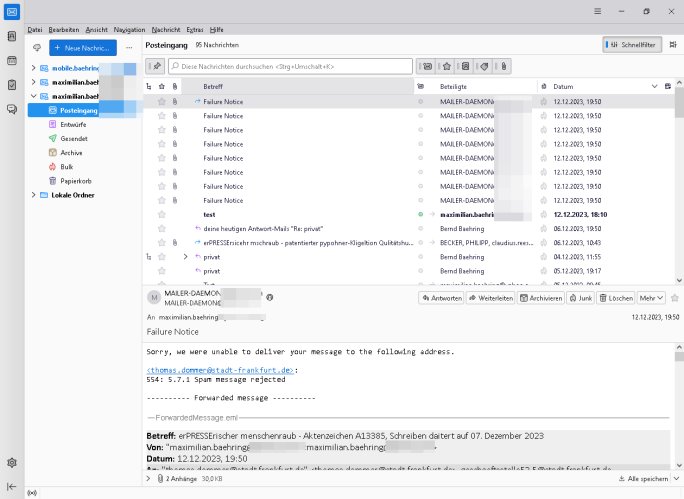Viewport: 684px width, 499px height.
Task: Open the Ansicht menu
Action: [96, 30]
